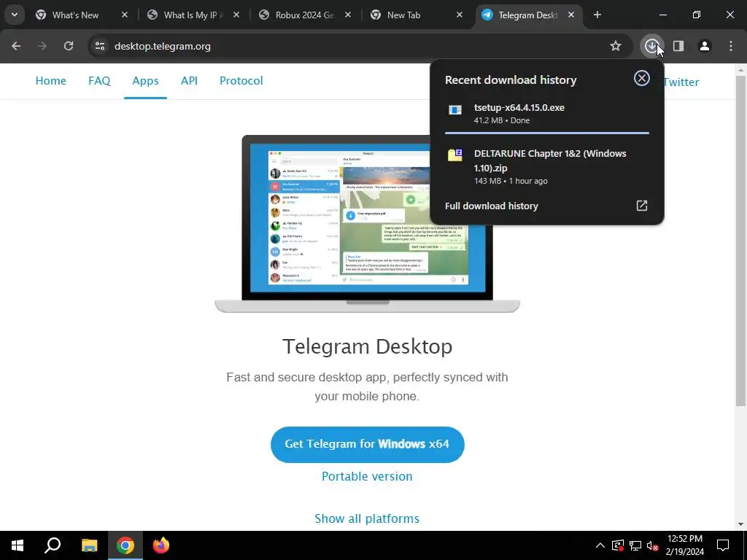The image size is (747, 560).
Task: Open Windows taskbar search
Action: point(53,545)
